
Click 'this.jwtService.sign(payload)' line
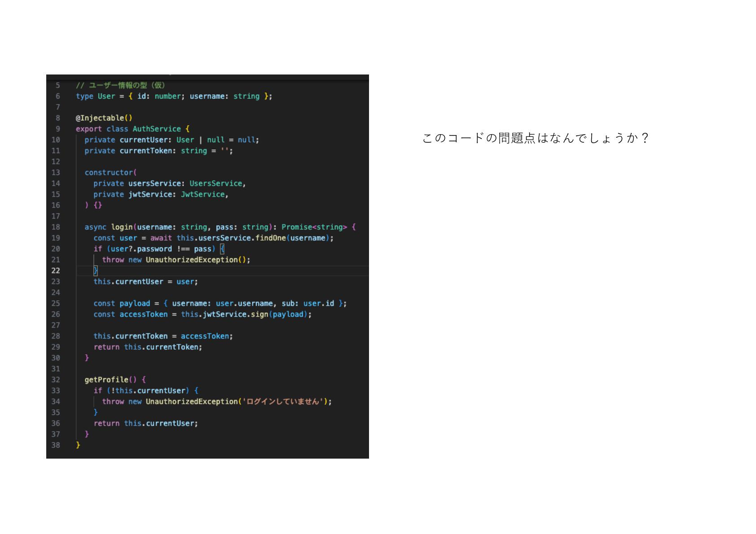(x=202, y=315)
